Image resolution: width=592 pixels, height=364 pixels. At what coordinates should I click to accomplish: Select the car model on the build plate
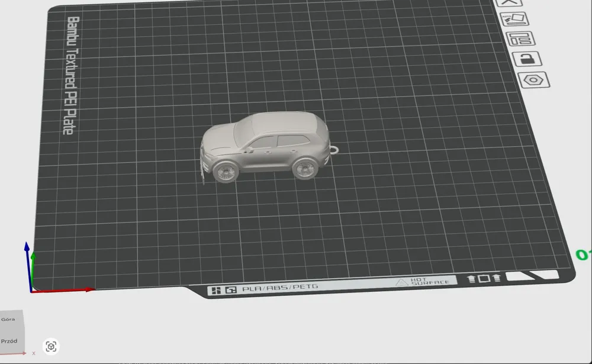point(266,145)
